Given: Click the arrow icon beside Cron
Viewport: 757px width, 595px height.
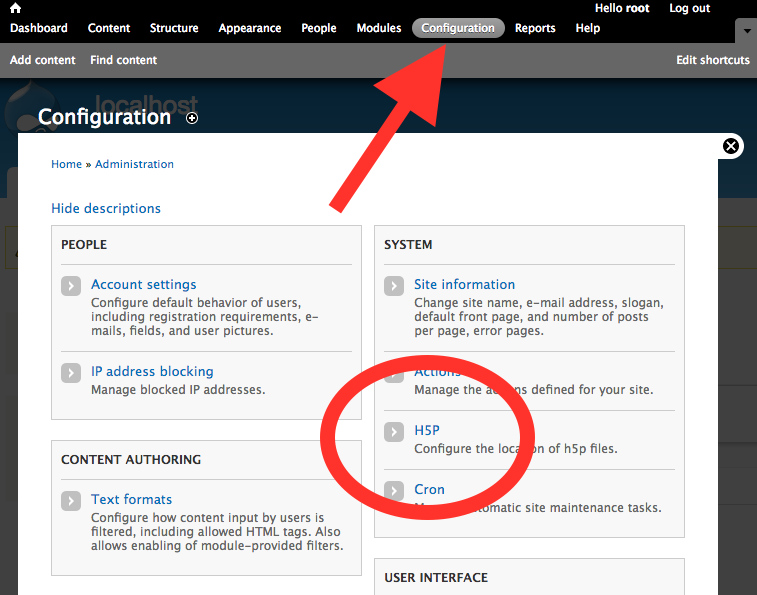Looking at the screenshot, I should pyautogui.click(x=395, y=491).
